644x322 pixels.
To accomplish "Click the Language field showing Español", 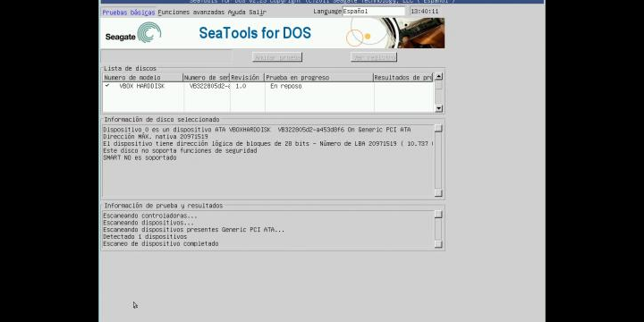I will click(373, 12).
